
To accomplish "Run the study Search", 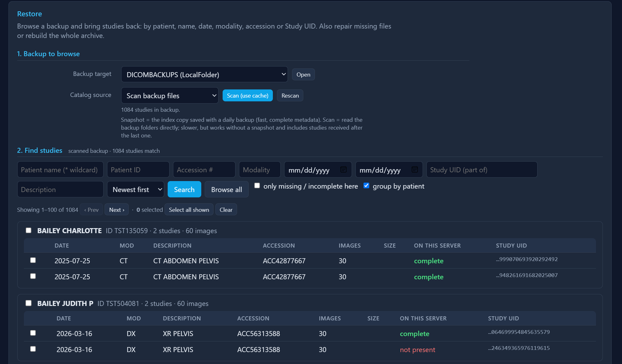I will [184, 190].
